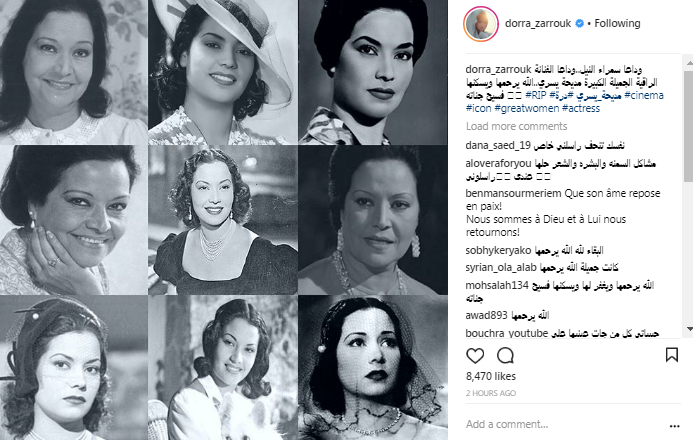This screenshot has width=693, height=440.
Task: Open dorra_zarrouk username in header
Action: click(538, 23)
